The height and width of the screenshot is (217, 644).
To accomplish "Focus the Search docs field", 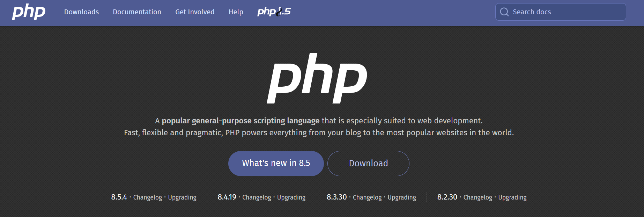I will click(565, 12).
